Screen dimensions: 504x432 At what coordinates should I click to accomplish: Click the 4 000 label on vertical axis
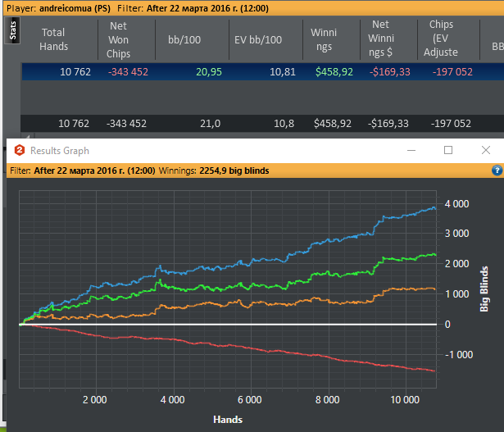(456, 204)
